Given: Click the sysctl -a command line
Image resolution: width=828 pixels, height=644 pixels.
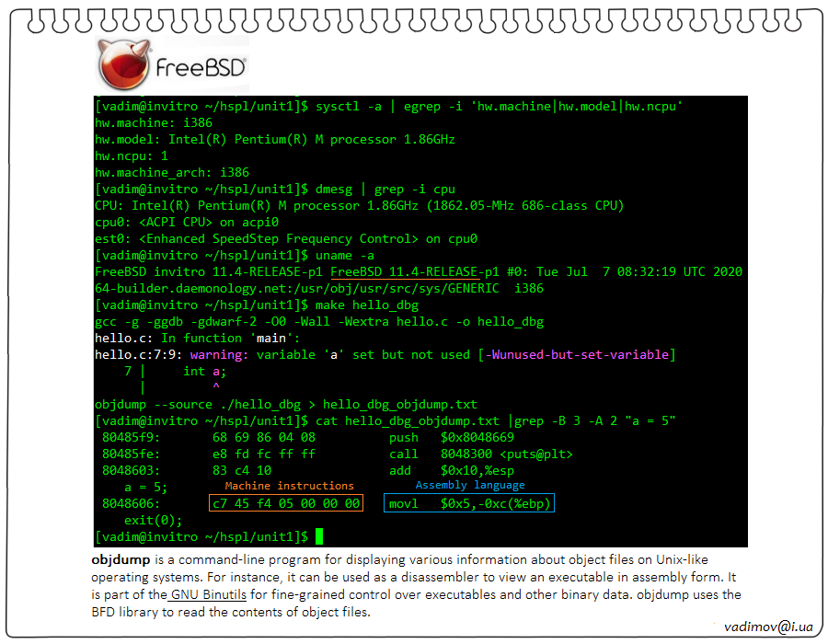Looking at the screenshot, I should pyautogui.click(x=497, y=107).
